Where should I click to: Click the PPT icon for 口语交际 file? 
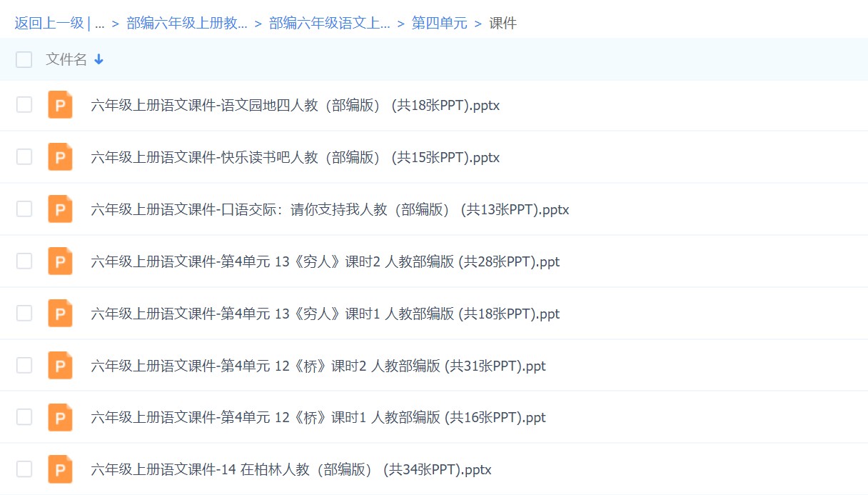click(60, 209)
